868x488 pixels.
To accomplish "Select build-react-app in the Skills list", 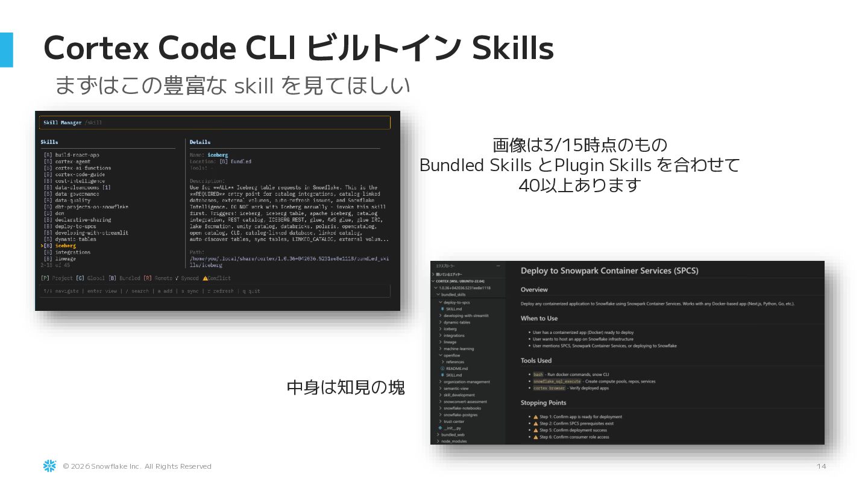I will (x=71, y=155).
